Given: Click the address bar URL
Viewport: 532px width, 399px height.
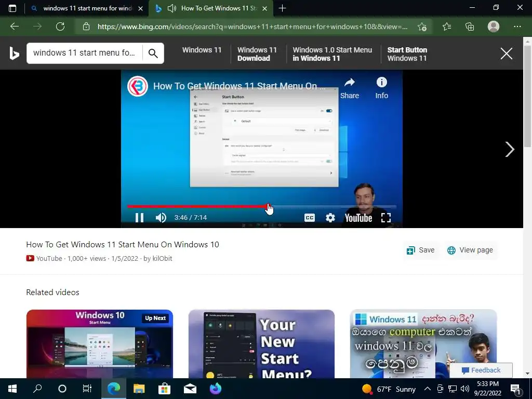Looking at the screenshot, I should click(x=252, y=26).
